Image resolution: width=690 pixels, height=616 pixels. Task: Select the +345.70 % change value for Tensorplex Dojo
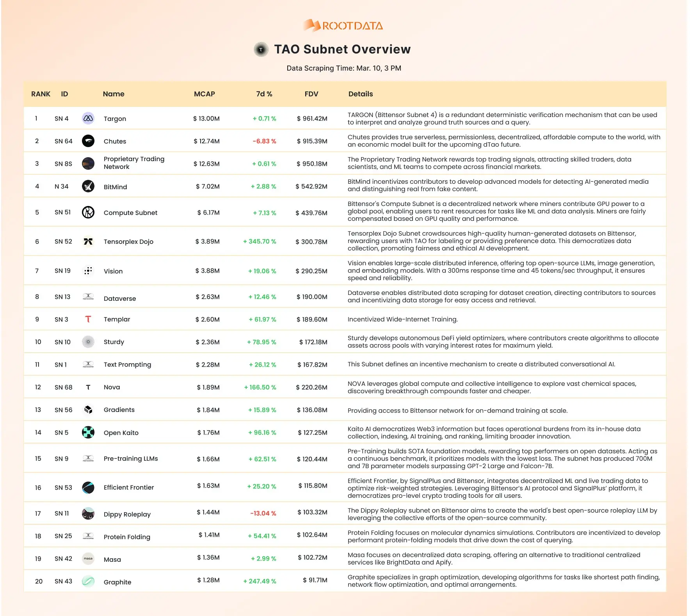click(260, 241)
